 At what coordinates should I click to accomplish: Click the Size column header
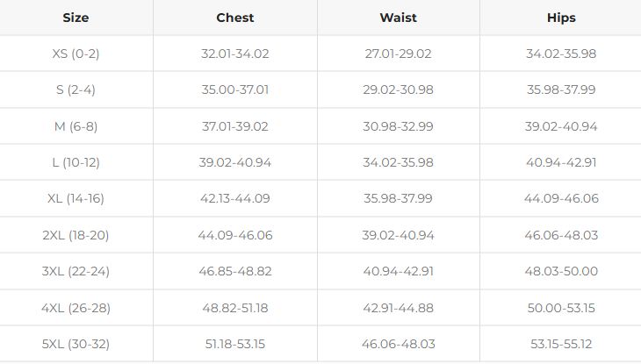pos(76,18)
